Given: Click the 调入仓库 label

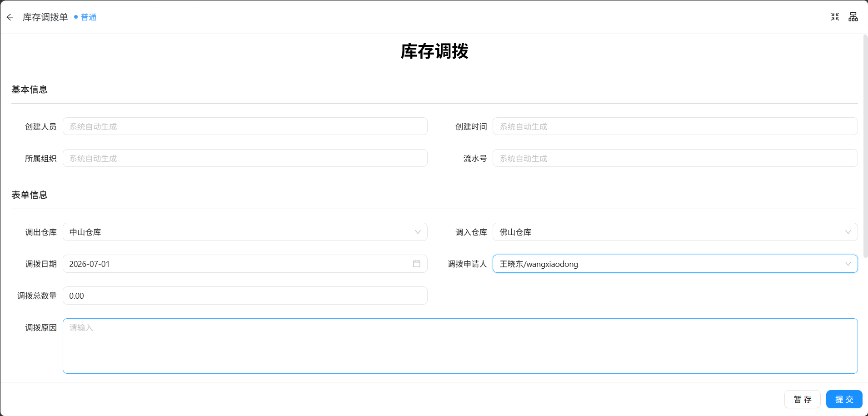Looking at the screenshot, I should 471,232.
